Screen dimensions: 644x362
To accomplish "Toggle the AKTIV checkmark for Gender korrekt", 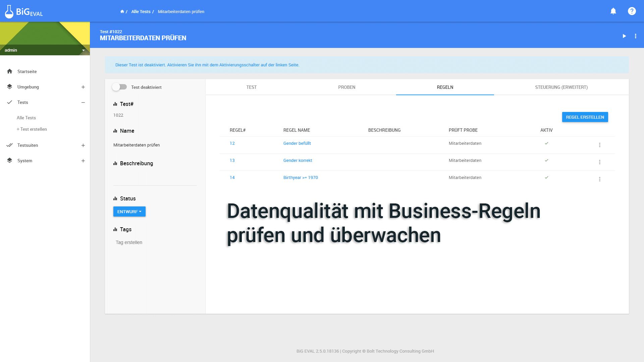I will 546,160.
